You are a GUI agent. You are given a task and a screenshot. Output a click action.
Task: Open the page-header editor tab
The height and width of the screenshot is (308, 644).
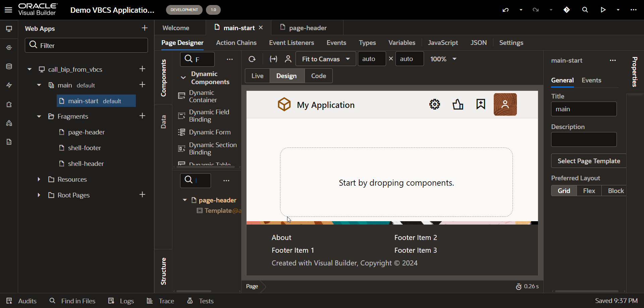coord(308,28)
